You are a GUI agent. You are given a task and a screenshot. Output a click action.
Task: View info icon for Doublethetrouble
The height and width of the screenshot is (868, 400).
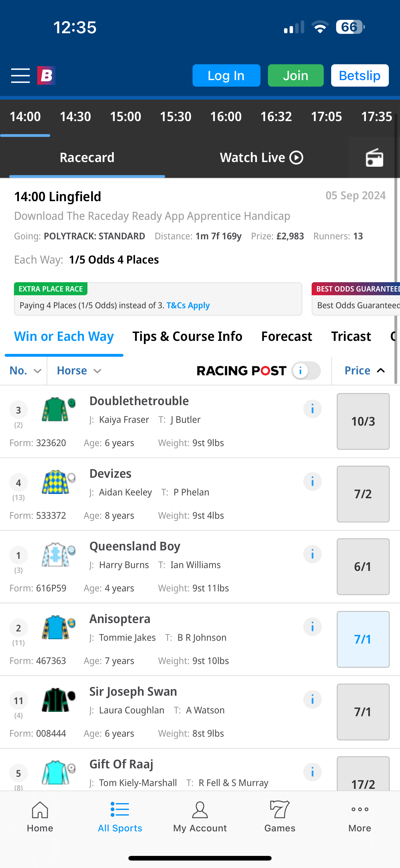[x=313, y=409]
